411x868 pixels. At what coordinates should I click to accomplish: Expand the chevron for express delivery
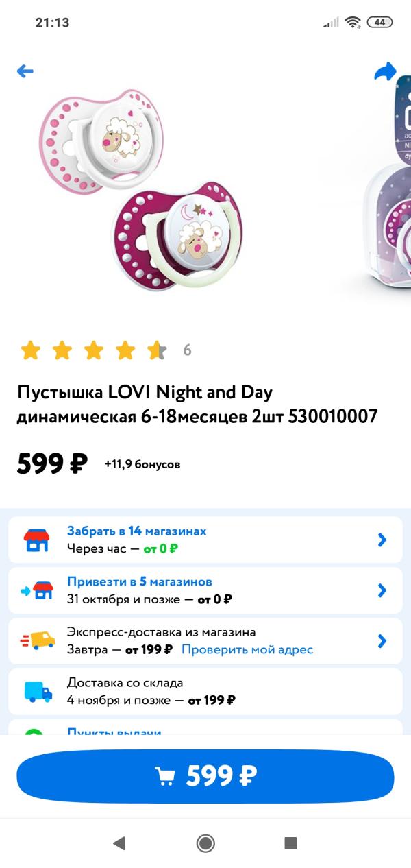click(382, 641)
